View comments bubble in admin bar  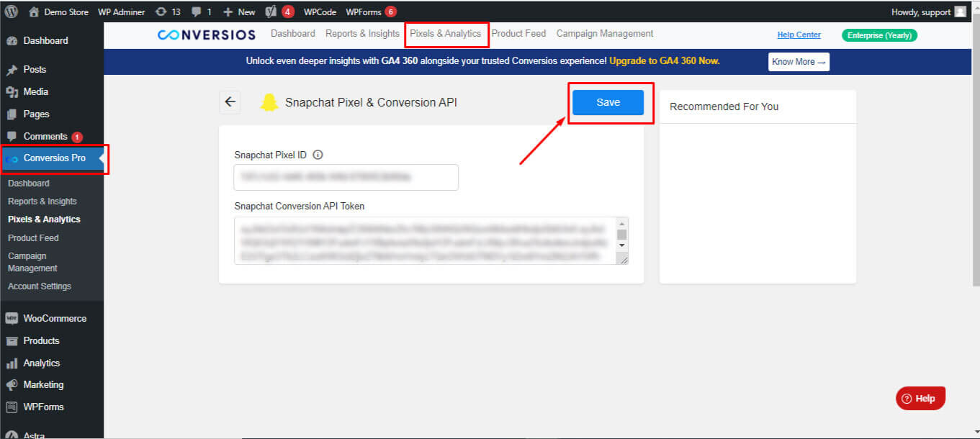(201, 12)
